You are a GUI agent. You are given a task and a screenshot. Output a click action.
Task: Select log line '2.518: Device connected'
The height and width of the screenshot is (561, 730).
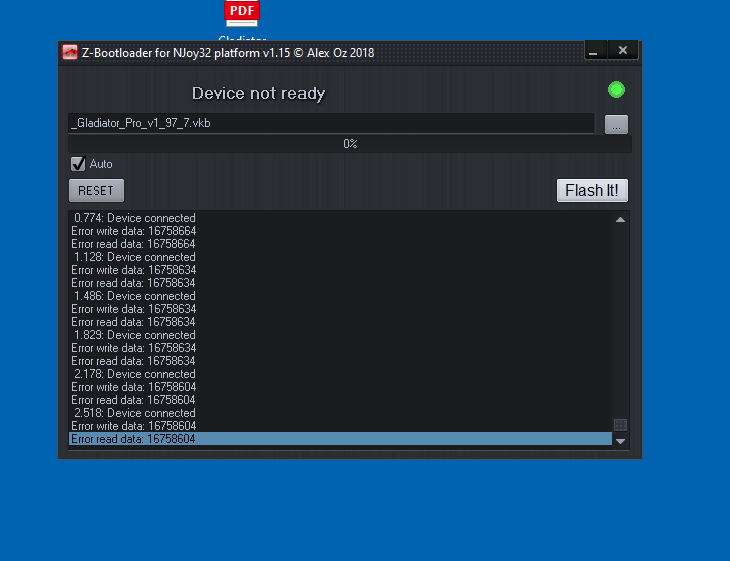[x=340, y=413]
